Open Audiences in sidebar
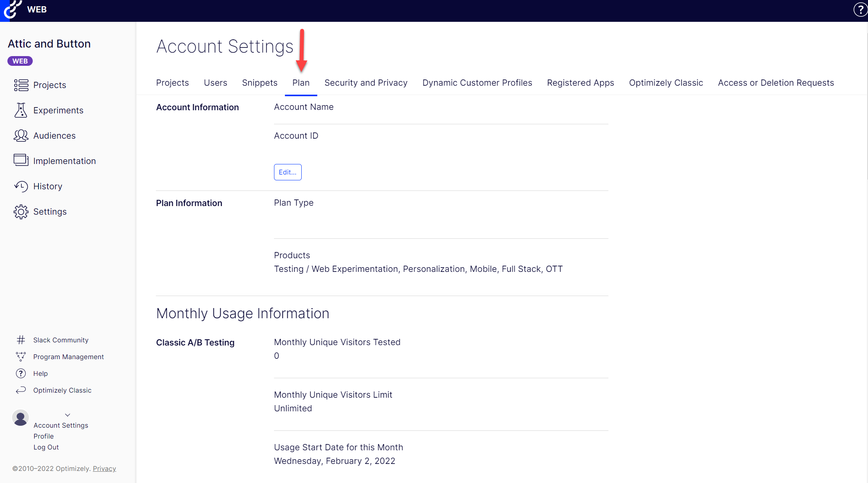Image resolution: width=868 pixels, height=483 pixels. [55, 136]
